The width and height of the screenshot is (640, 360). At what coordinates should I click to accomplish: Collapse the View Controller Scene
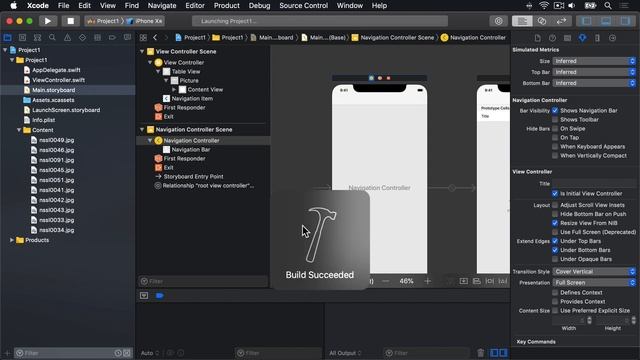pyautogui.click(x=142, y=51)
